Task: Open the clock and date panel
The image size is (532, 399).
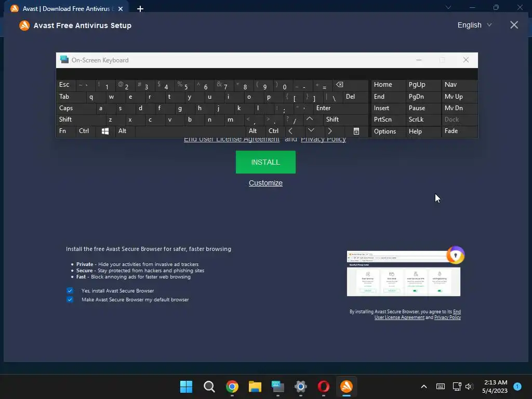Action: (x=495, y=387)
